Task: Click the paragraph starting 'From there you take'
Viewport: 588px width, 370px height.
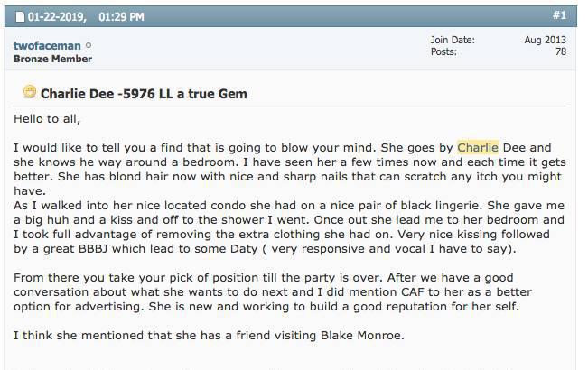Action: click(273, 292)
